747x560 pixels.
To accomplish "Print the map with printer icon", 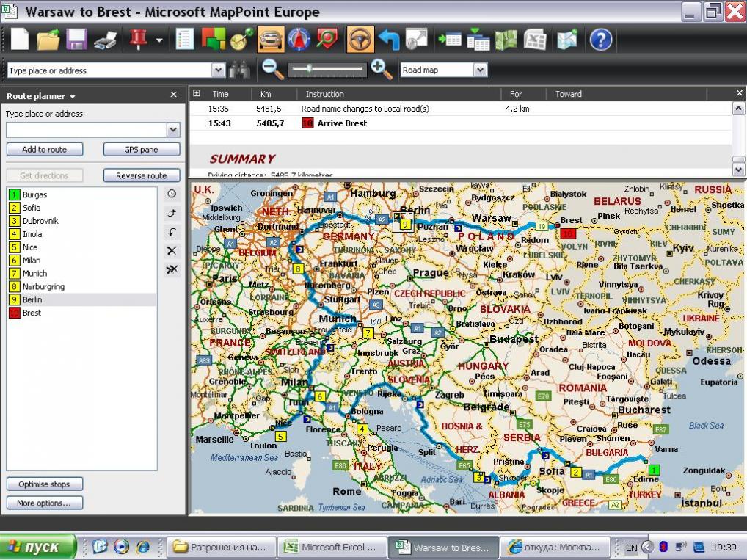I will pos(105,39).
